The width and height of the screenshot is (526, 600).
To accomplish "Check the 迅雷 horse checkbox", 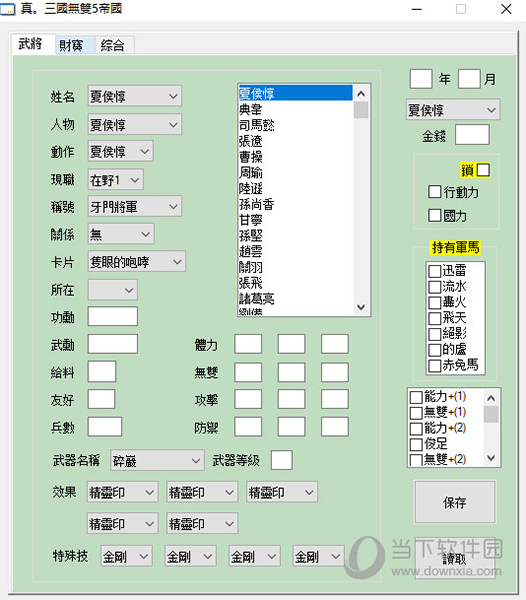I will [435, 271].
